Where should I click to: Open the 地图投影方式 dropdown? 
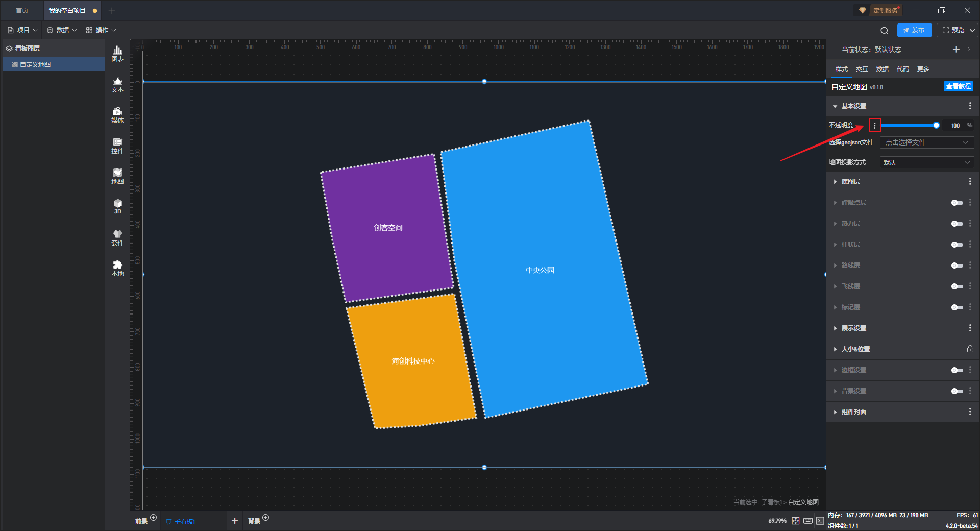pyautogui.click(x=927, y=162)
